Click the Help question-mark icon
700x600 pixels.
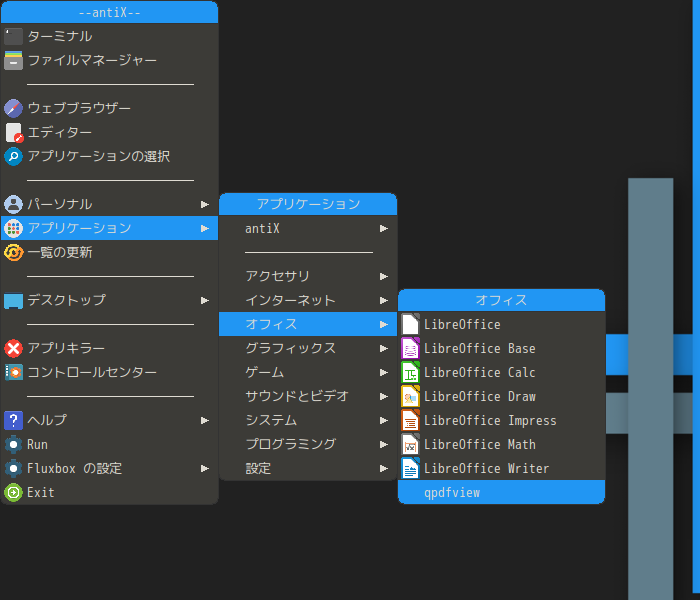click(x=13, y=420)
